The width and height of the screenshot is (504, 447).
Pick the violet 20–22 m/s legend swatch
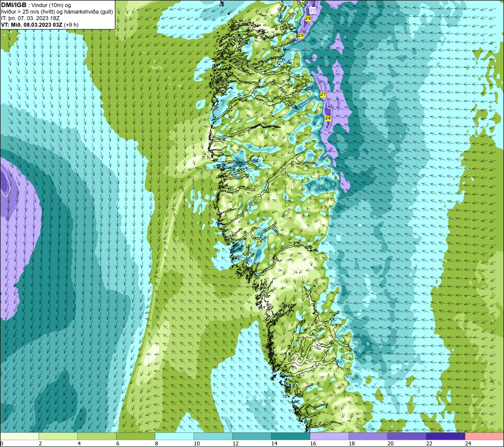407,436
